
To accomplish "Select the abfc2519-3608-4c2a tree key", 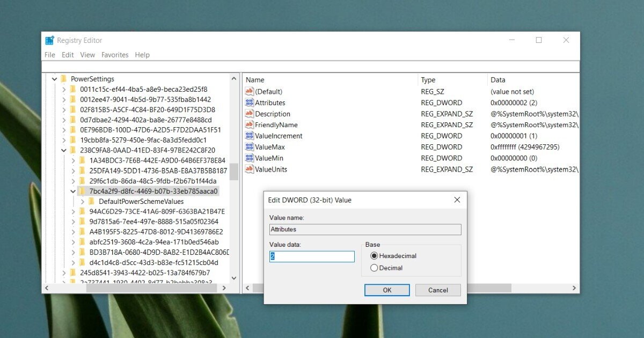I will (x=153, y=242).
